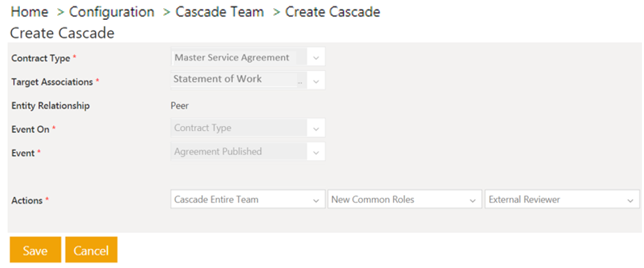Go to Cascade Team breadcrumb

220,12
